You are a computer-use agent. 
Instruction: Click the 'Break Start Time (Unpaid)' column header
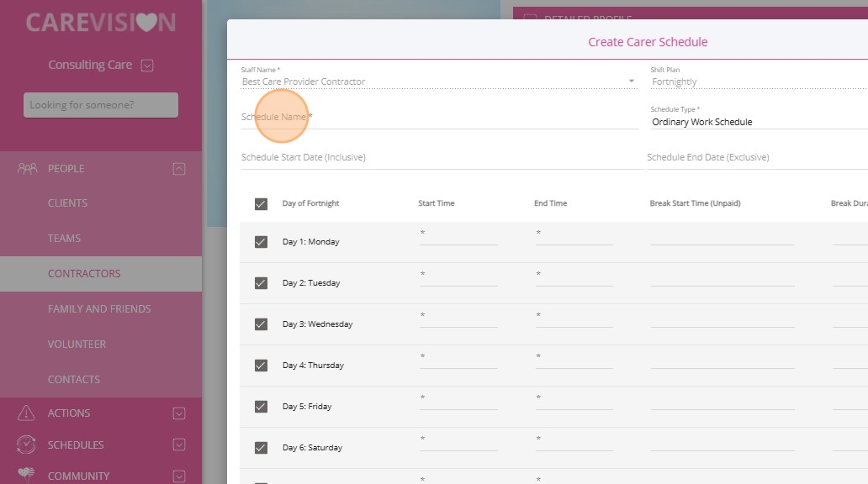click(x=695, y=203)
